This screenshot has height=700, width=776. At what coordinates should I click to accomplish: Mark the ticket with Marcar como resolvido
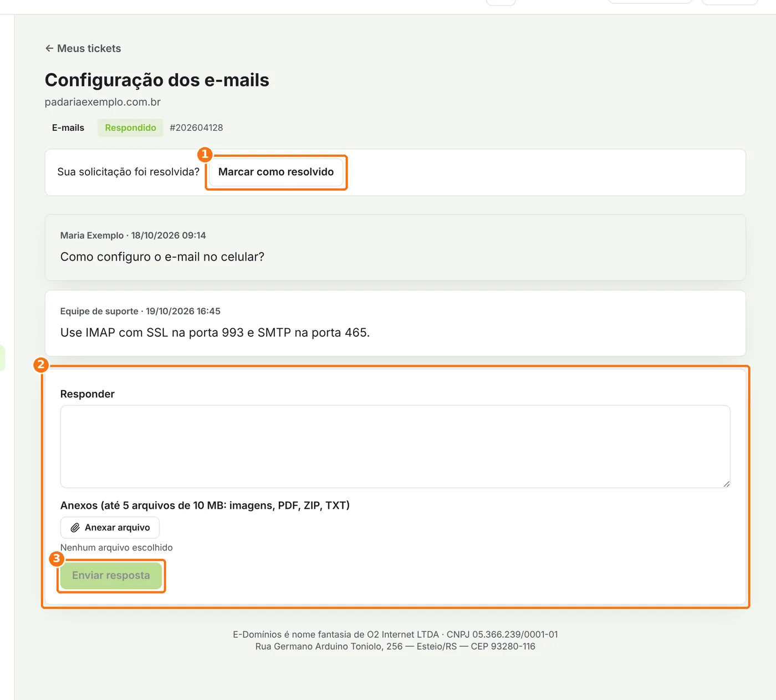(x=276, y=172)
